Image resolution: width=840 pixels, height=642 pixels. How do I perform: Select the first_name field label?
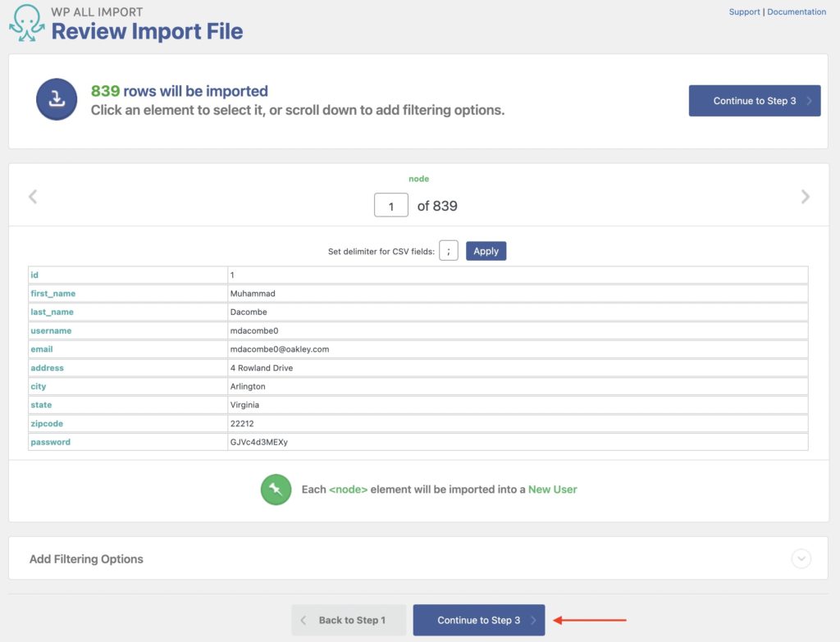[x=52, y=293]
